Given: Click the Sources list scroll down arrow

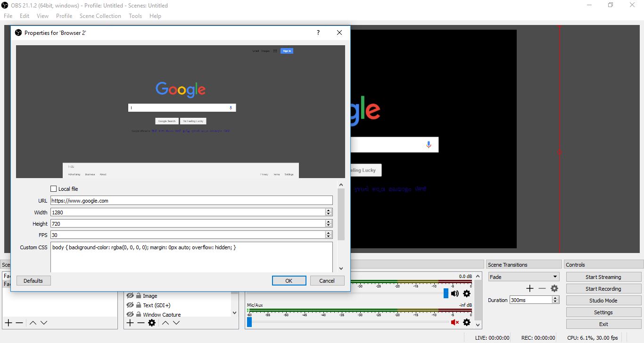Looking at the screenshot, I should point(235,312).
